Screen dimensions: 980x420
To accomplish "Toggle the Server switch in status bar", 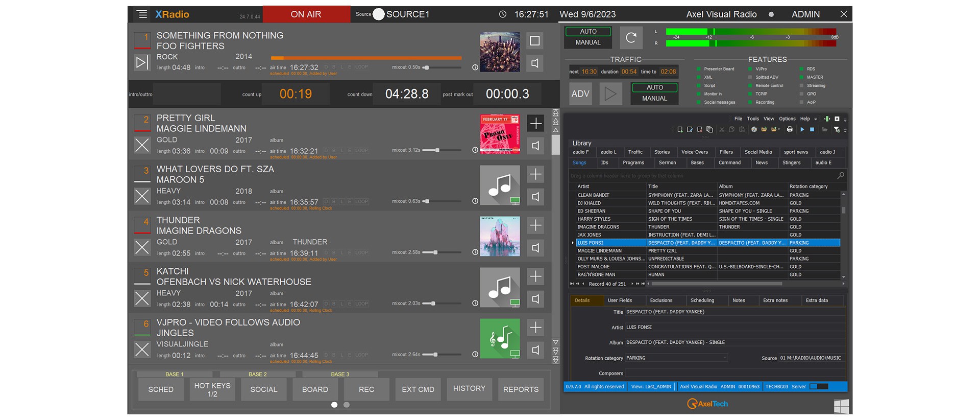I will (x=818, y=387).
